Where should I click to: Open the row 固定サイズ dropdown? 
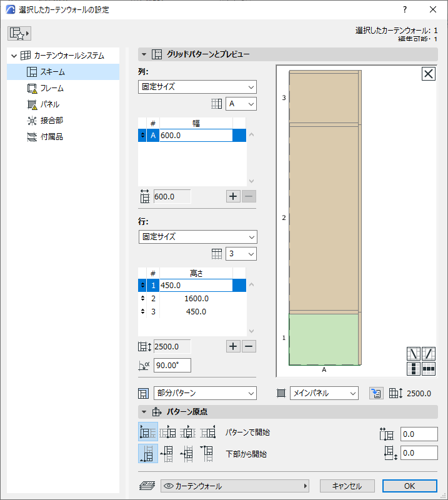(x=197, y=237)
